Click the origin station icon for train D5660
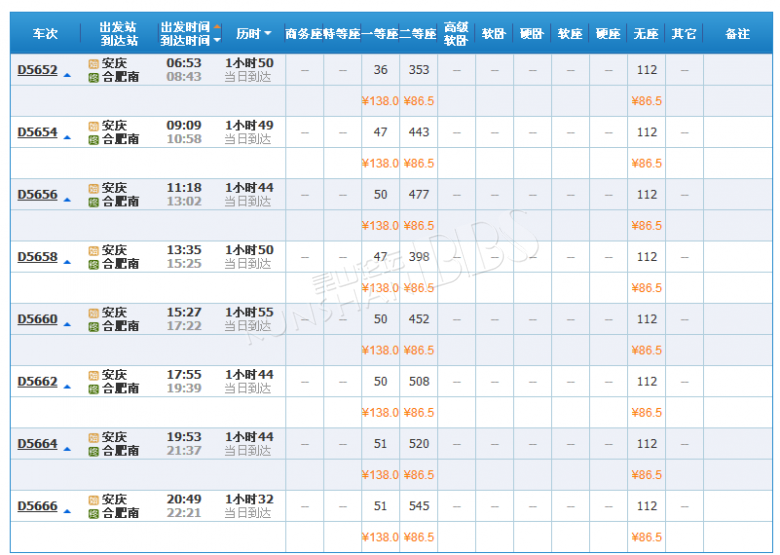Image resolution: width=780 pixels, height=555 pixels. (x=94, y=313)
